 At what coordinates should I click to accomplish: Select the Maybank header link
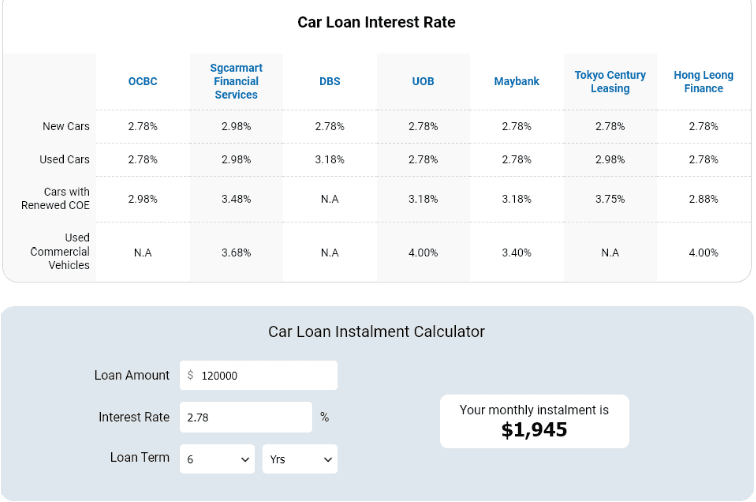click(x=516, y=81)
